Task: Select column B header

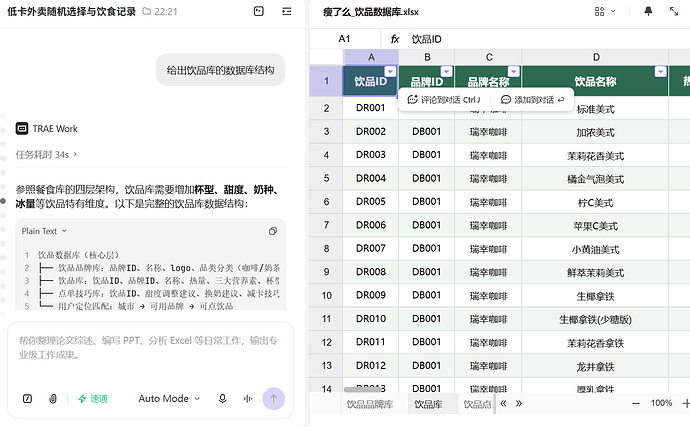Action: pos(427,57)
